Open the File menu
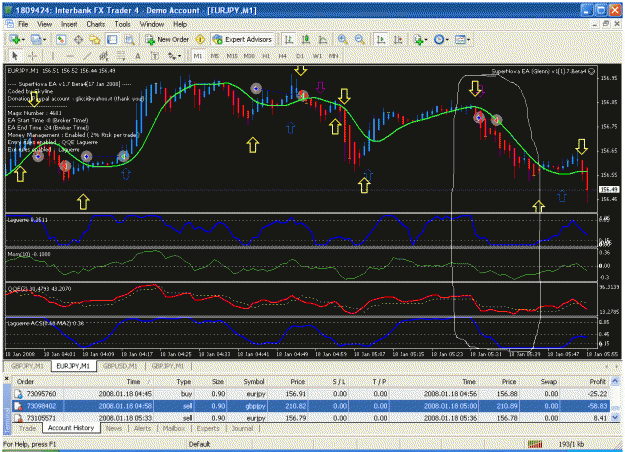Screen dimensions: 625x452 23,24
